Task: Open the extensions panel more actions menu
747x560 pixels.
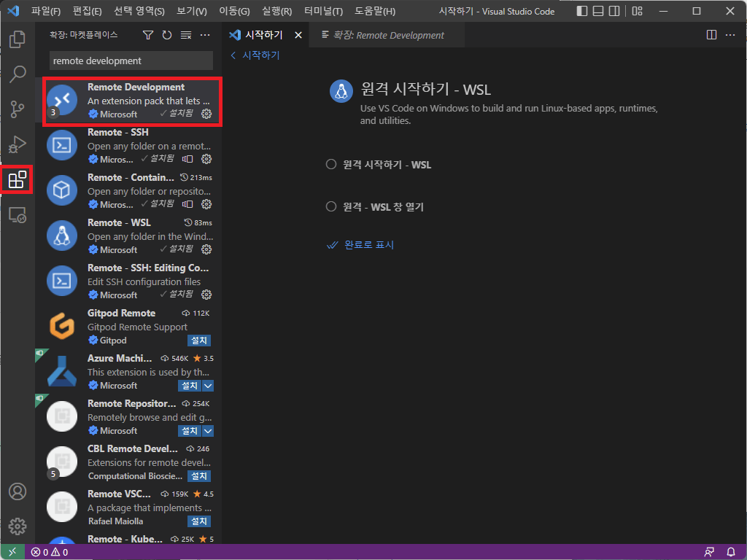Action: pos(204,34)
